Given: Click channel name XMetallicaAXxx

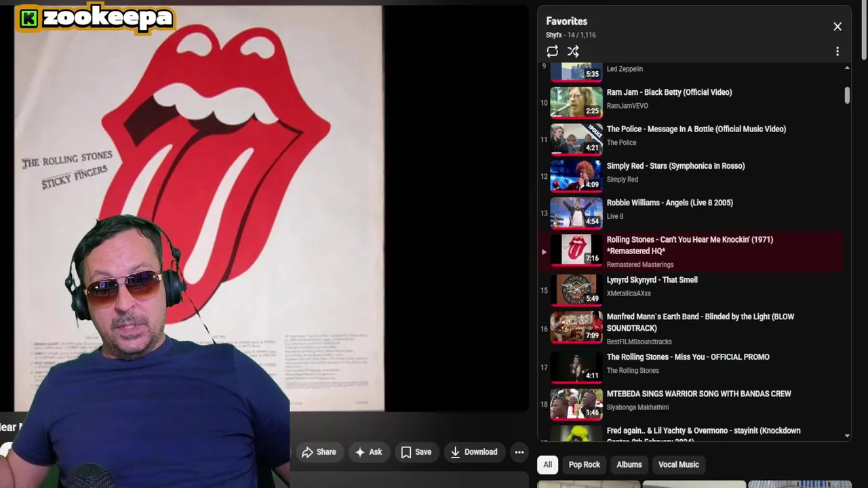Looking at the screenshot, I should (629, 293).
